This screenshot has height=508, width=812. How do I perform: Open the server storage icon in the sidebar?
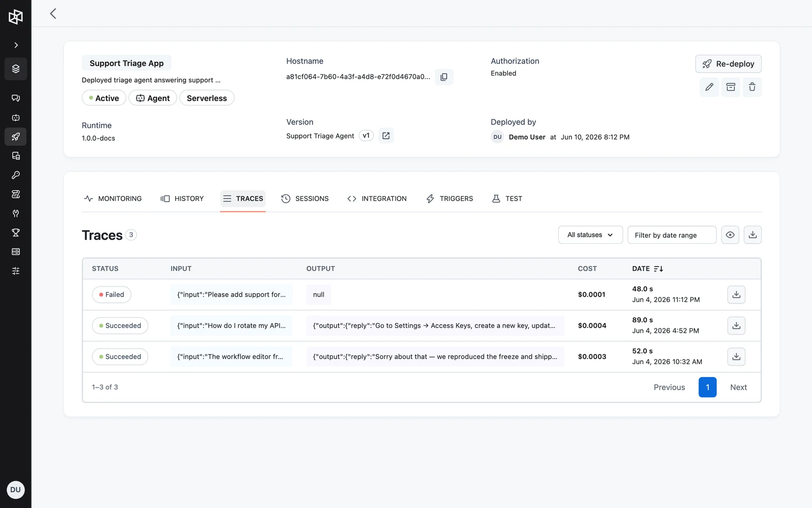click(x=16, y=252)
